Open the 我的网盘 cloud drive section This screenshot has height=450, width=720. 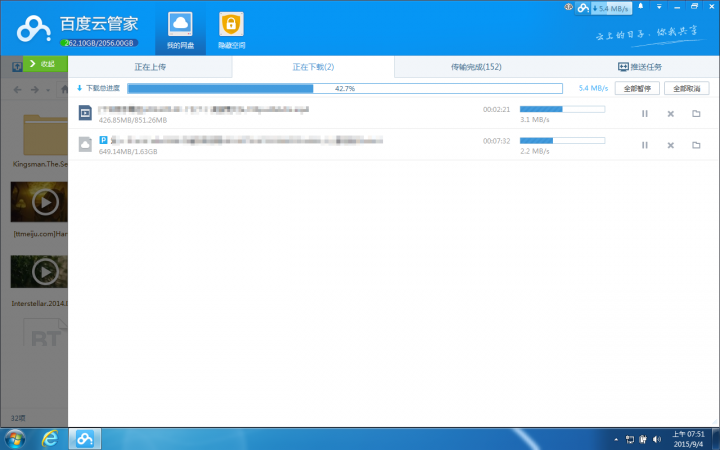pos(180,31)
